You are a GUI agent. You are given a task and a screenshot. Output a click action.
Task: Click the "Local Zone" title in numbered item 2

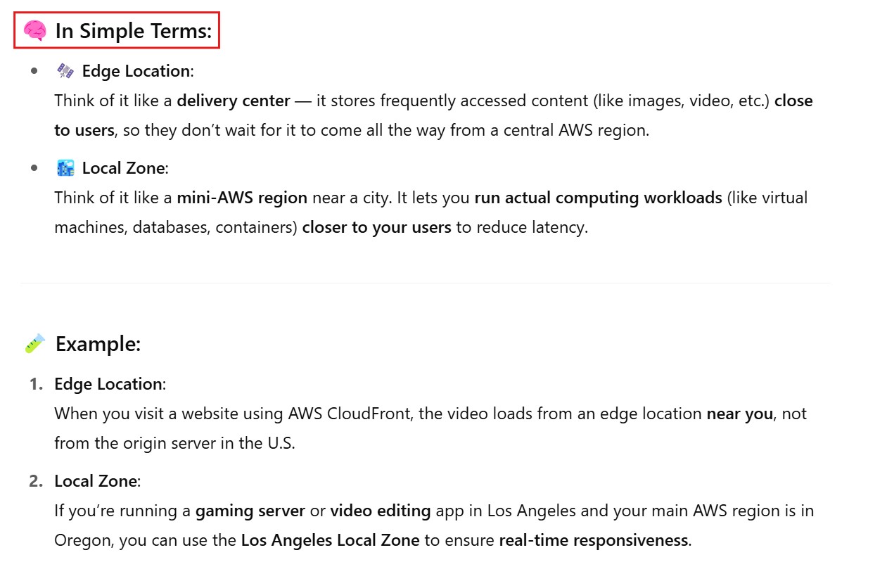[x=96, y=481]
